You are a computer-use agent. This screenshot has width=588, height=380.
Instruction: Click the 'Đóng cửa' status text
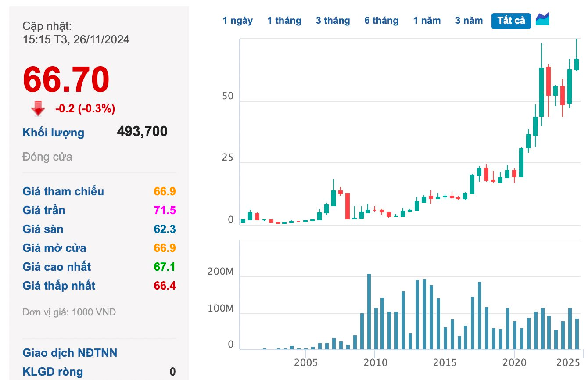pyautogui.click(x=47, y=157)
